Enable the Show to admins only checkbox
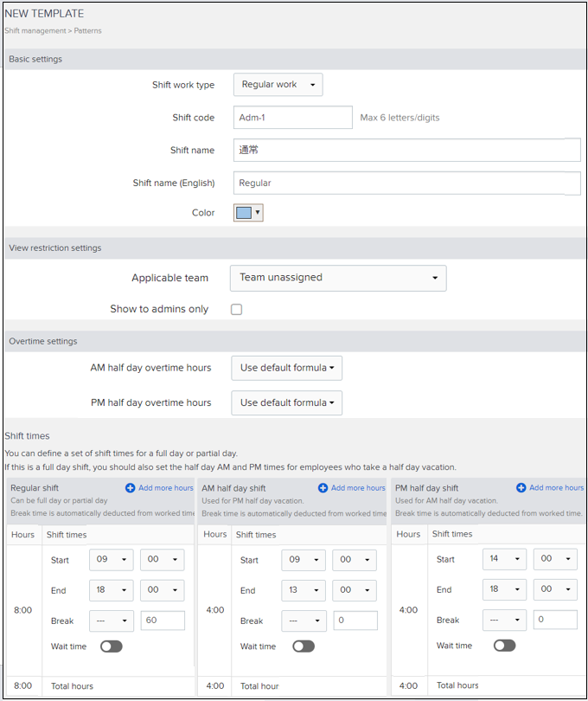The width and height of the screenshot is (588, 701). (236, 309)
